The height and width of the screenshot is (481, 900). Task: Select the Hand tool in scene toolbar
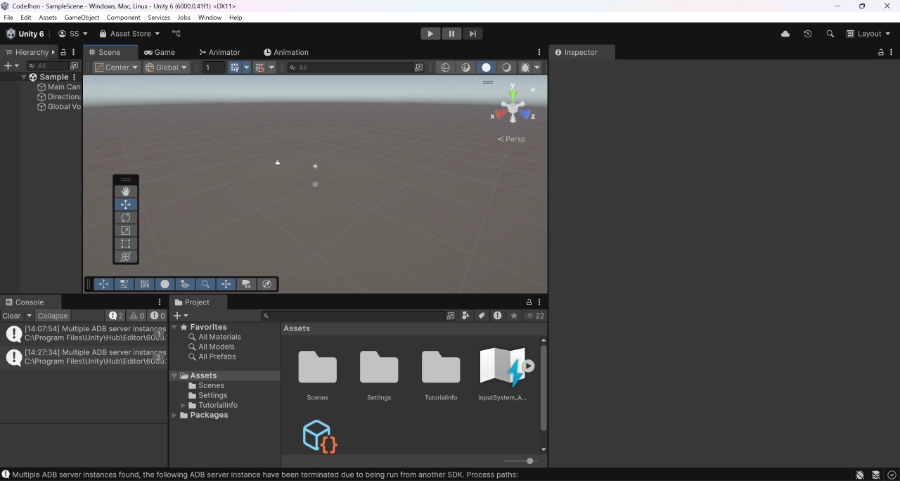click(x=126, y=191)
